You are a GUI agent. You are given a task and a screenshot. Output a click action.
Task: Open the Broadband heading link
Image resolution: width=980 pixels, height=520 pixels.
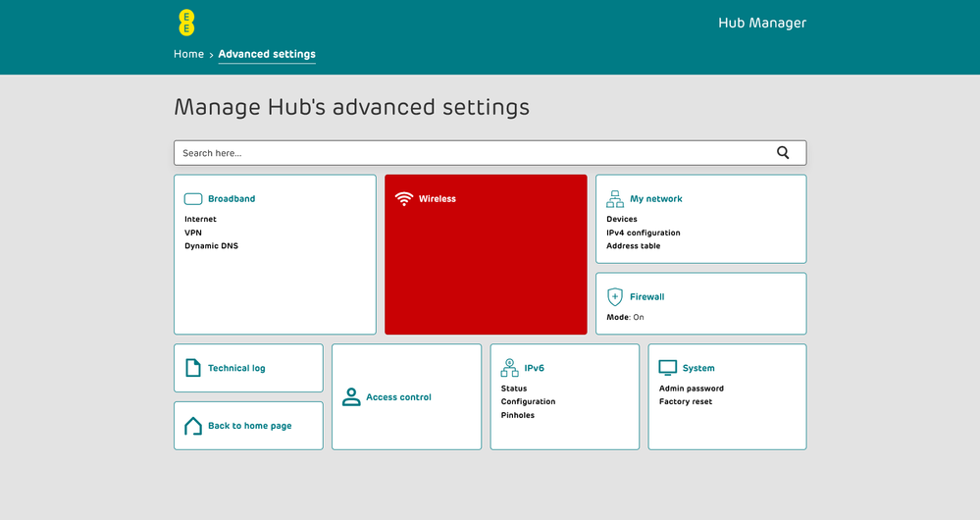point(232,199)
